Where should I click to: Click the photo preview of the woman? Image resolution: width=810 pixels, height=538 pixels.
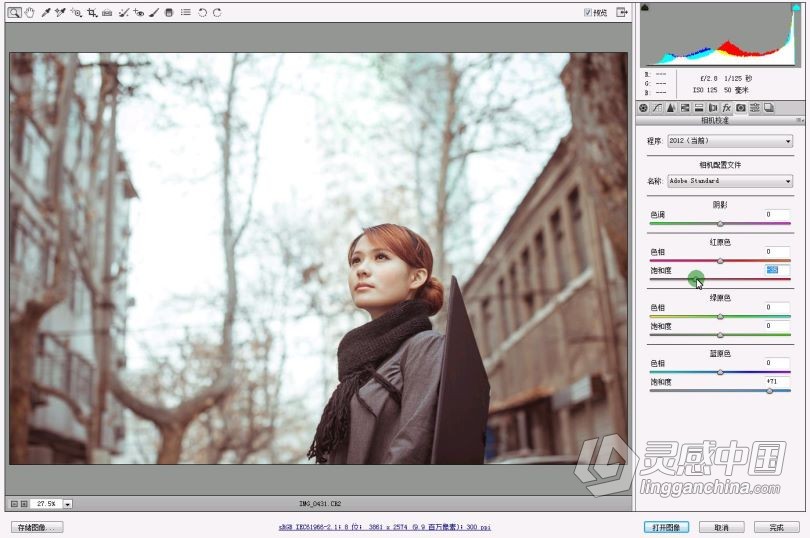318,258
